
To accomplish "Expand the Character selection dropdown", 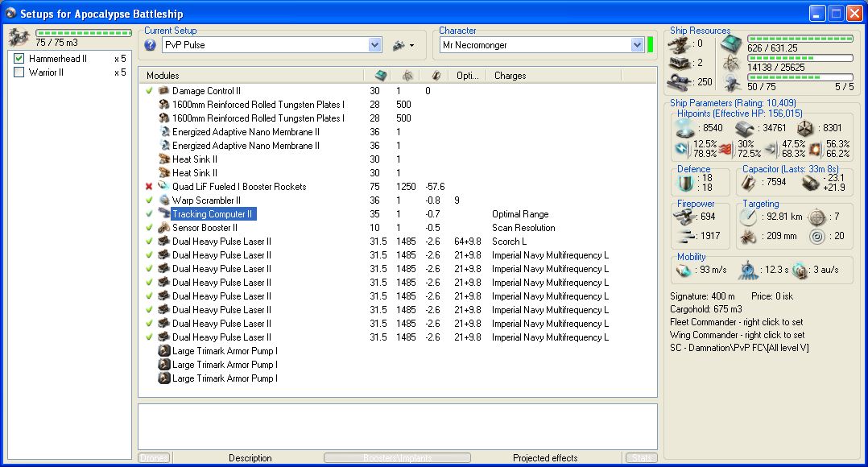I will pyautogui.click(x=637, y=45).
